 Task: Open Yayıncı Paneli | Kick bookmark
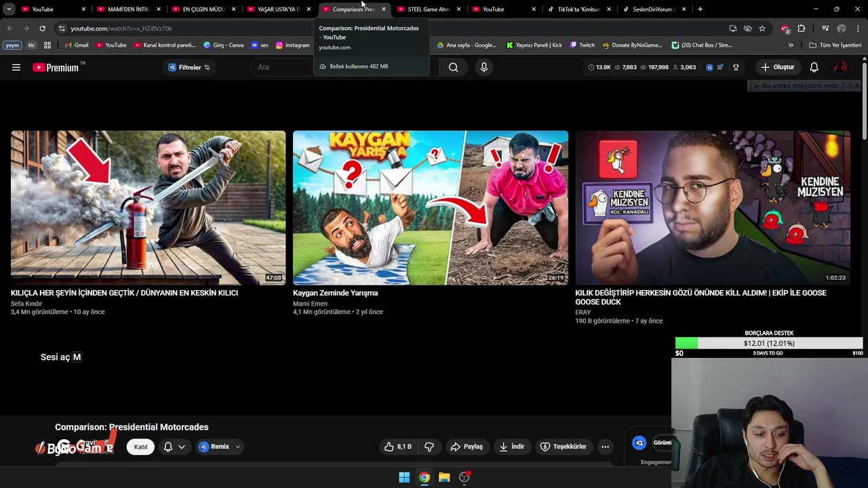[534, 45]
